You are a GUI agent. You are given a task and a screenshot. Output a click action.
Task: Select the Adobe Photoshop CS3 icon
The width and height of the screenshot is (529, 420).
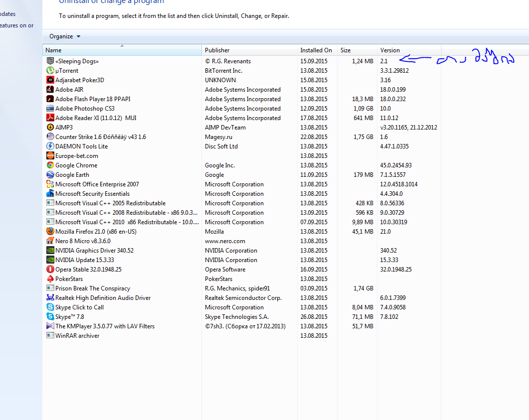50,109
